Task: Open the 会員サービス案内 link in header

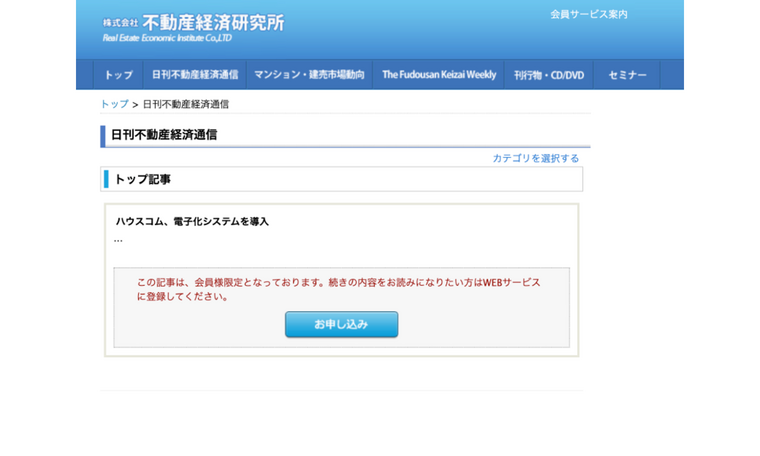Action: (x=588, y=14)
